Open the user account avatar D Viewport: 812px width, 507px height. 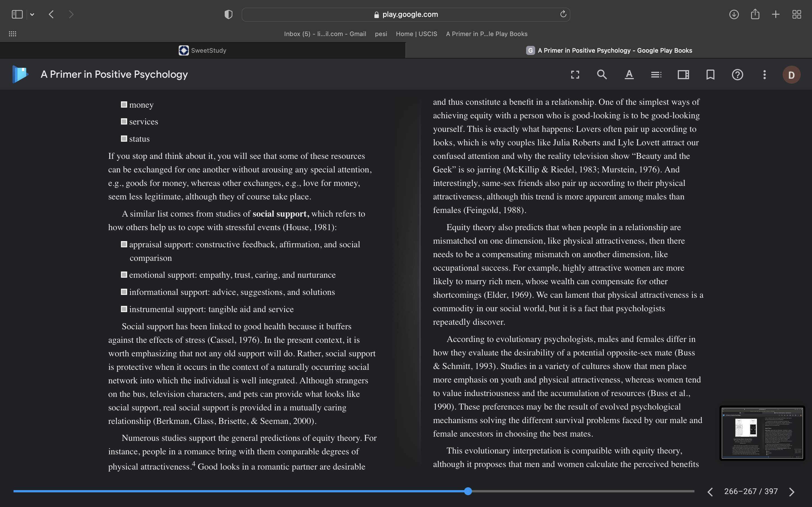[791, 75]
